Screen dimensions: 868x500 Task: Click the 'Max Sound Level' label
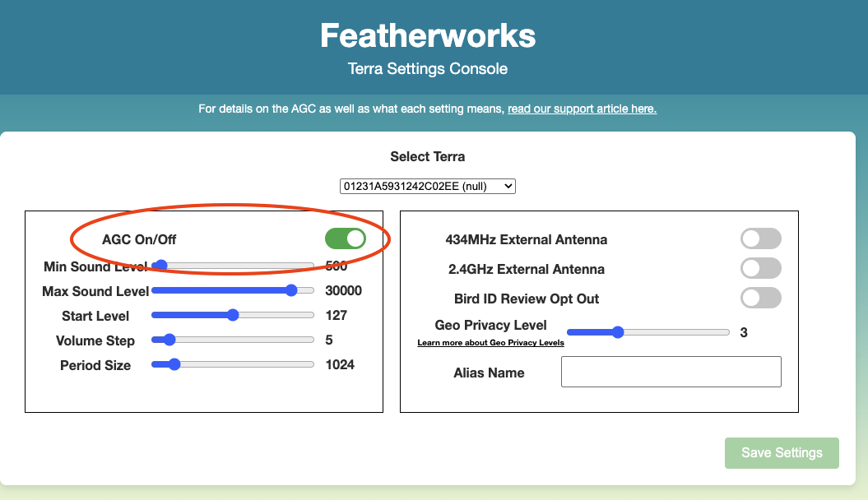click(95, 291)
